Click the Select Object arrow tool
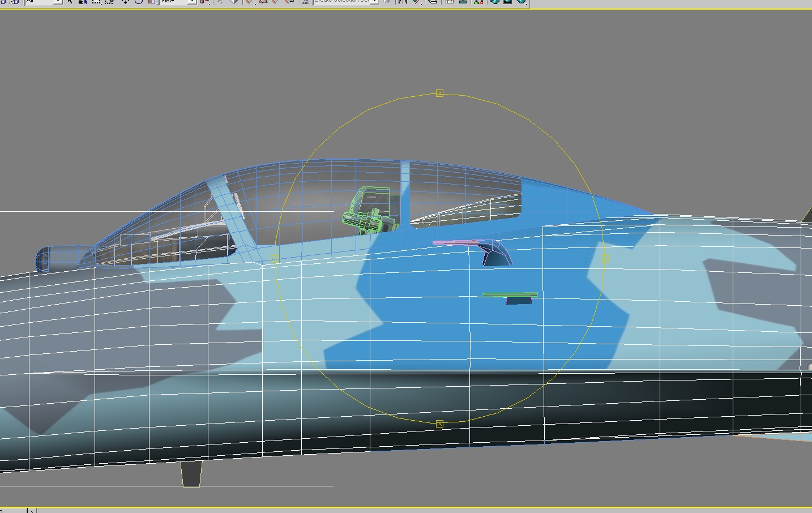 (70, 2)
